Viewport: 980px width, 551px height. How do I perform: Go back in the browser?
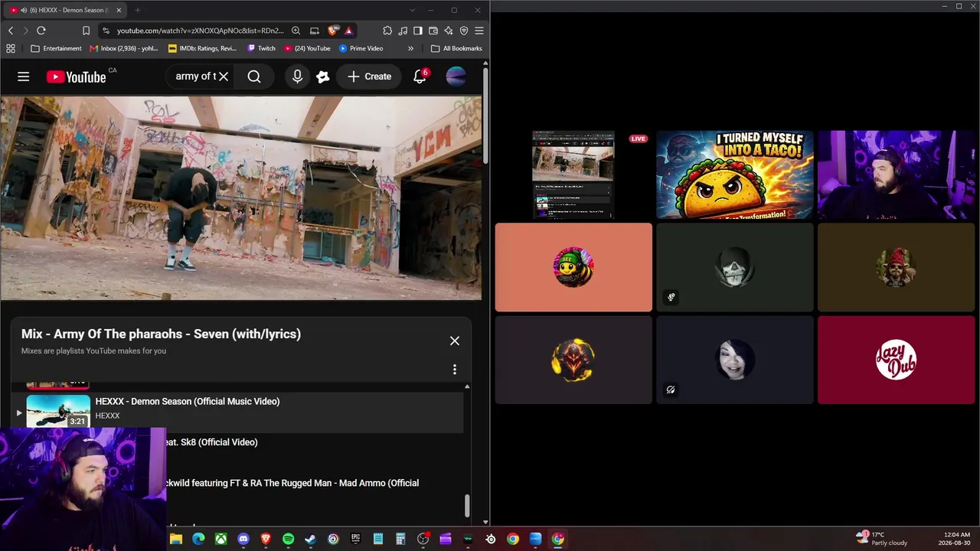(x=11, y=31)
